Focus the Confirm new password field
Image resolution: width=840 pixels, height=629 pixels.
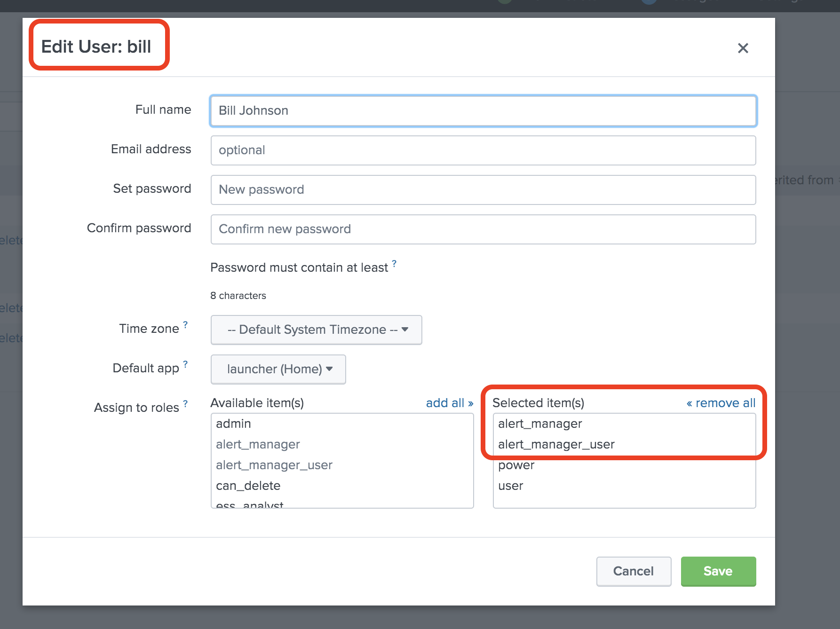[x=483, y=229]
